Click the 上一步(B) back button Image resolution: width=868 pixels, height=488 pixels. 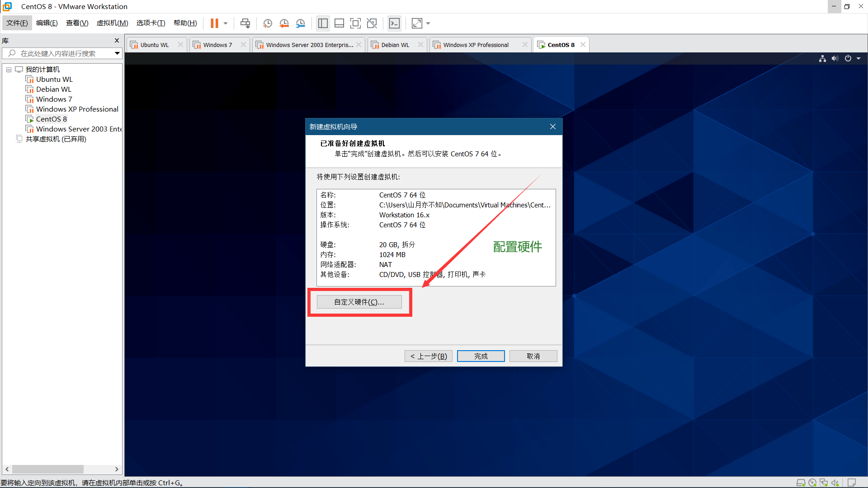point(428,356)
